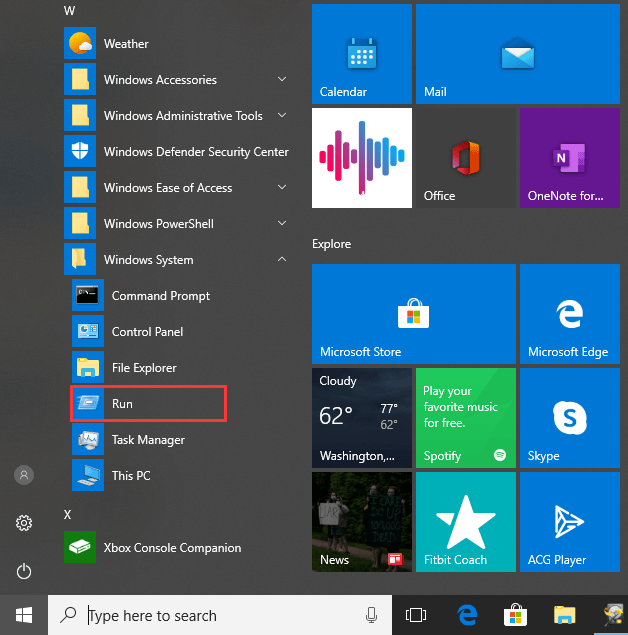Launch Windows Defender Security Center
This screenshot has width=628, height=635.
point(177,151)
